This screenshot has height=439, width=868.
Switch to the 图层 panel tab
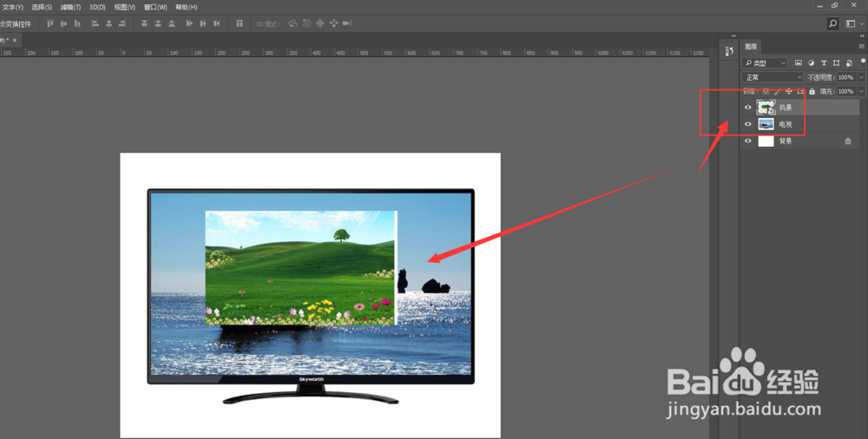751,47
